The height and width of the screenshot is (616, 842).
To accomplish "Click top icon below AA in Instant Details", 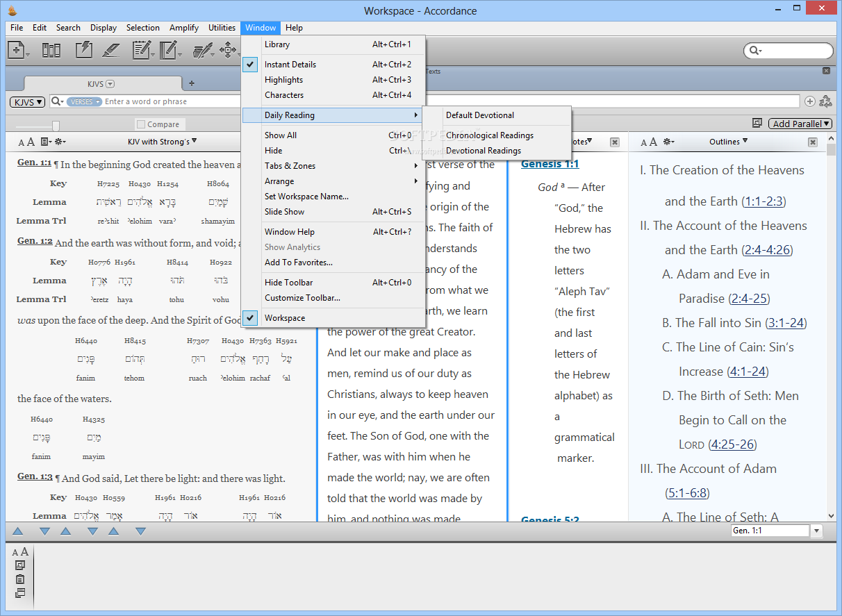I will tap(20, 565).
